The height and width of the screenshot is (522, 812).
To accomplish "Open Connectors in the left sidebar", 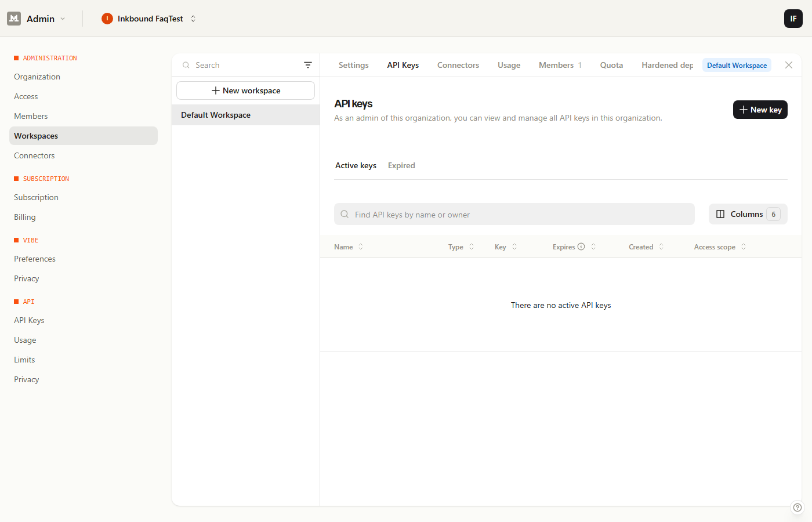I will coord(34,155).
